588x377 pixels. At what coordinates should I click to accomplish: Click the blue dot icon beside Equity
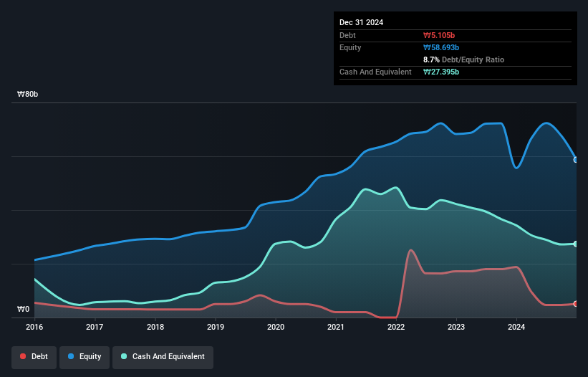click(71, 356)
